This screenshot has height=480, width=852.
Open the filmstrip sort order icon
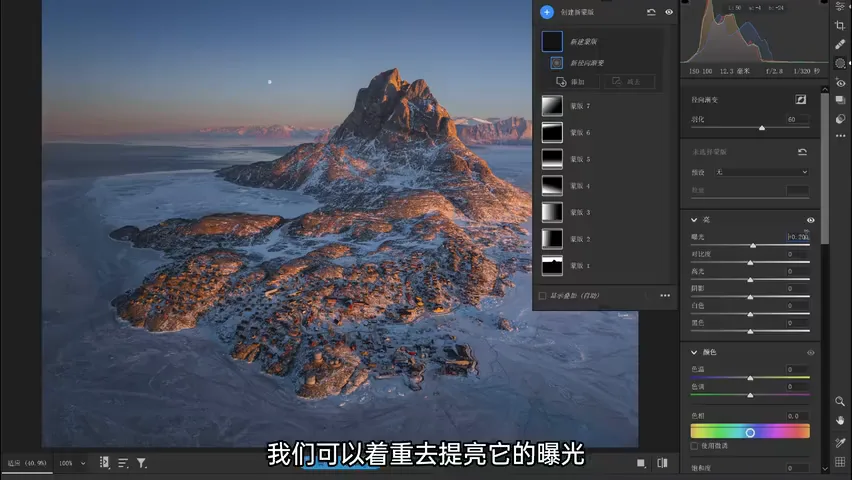point(123,463)
